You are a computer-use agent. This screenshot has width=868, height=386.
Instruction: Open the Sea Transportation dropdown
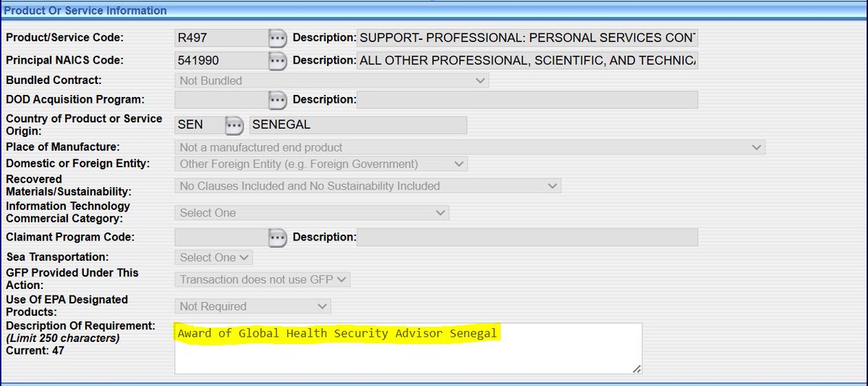point(213,258)
